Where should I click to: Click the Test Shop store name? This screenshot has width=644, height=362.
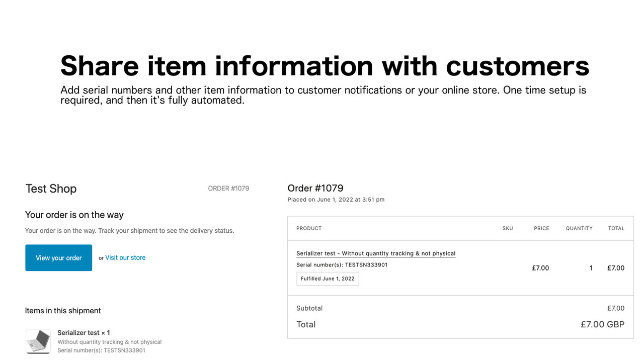[x=51, y=189]
